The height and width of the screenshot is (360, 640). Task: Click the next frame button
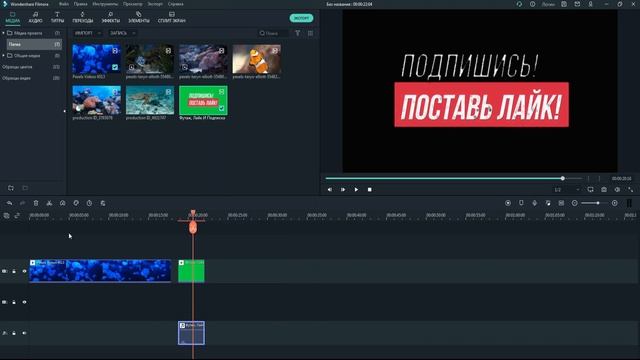(x=343, y=189)
